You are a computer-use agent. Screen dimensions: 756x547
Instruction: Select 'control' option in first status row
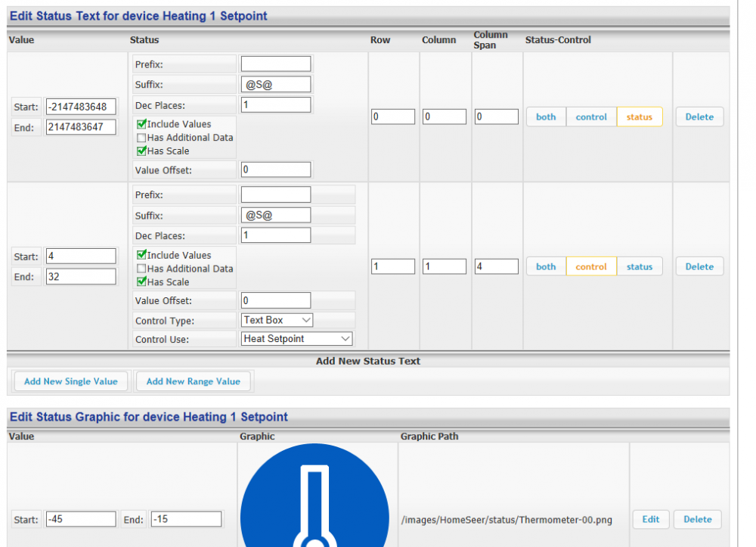tap(591, 117)
